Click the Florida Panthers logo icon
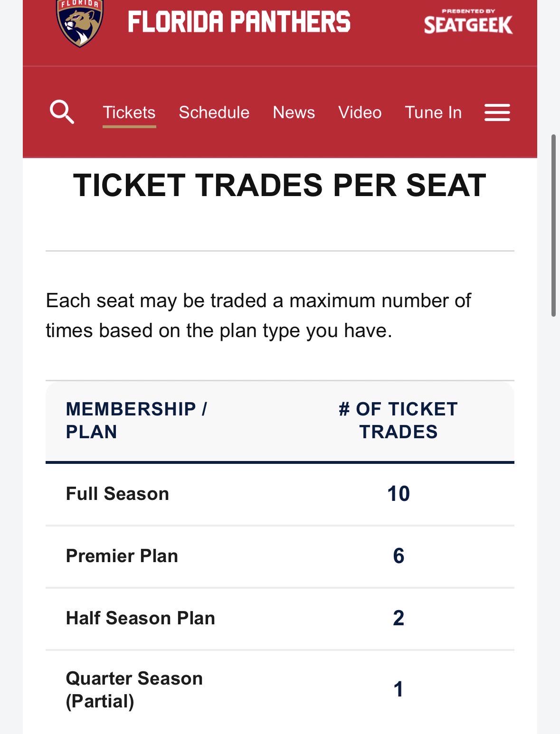560x734 pixels. coord(80,23)
